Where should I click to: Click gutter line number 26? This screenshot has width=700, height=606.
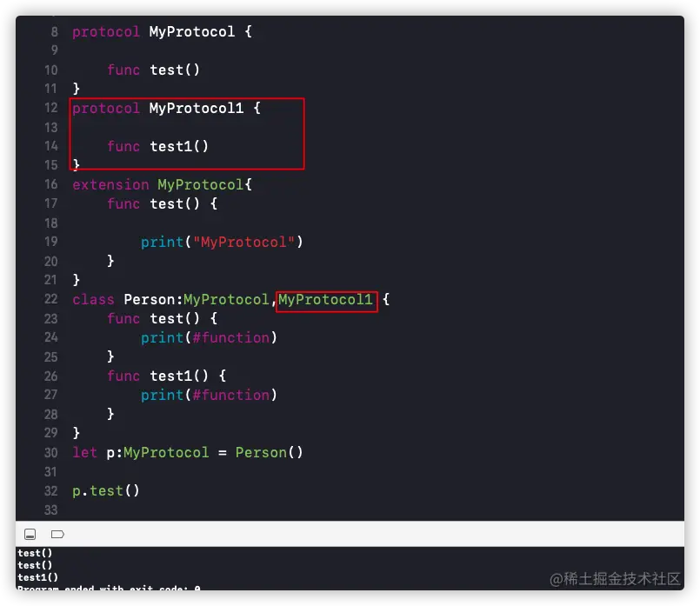(51, 376)
